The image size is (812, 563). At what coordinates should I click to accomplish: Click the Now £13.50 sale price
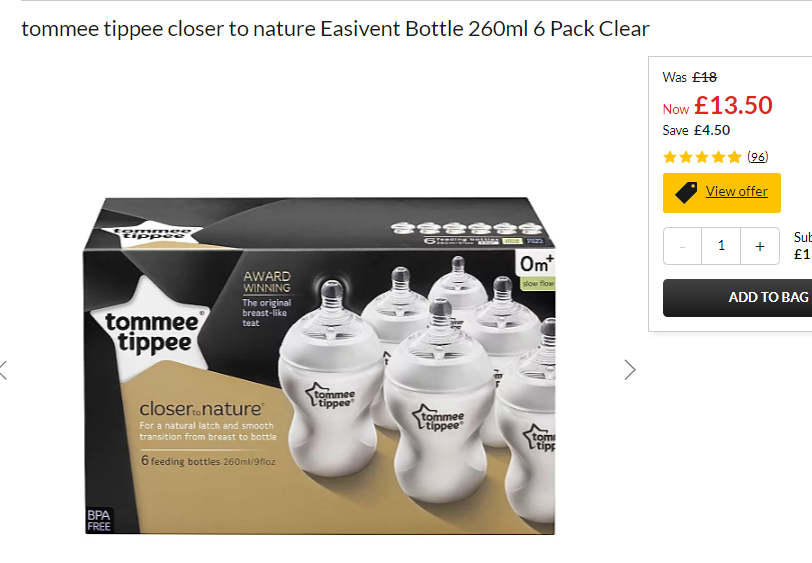pyautogui.click(x=717, y=106)
